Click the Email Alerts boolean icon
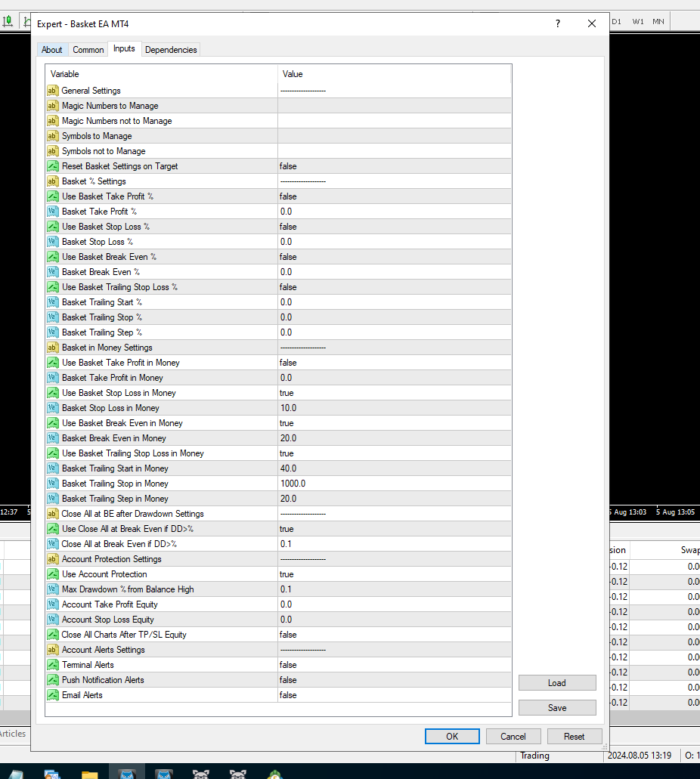Image resolution: width=700 pixels, height=779 pixels. point(53,695)
